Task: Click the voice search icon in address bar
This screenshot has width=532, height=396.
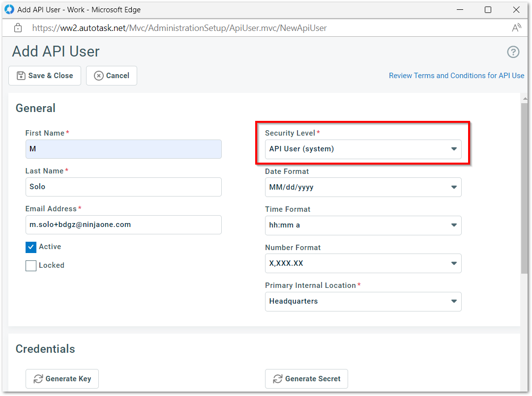Action: [x=517, y=28]
